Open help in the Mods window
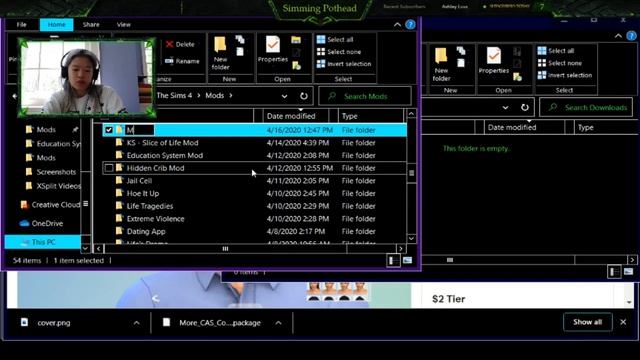Image resolution: width=640 pixels, height=360 pixels. pos(410,24)
